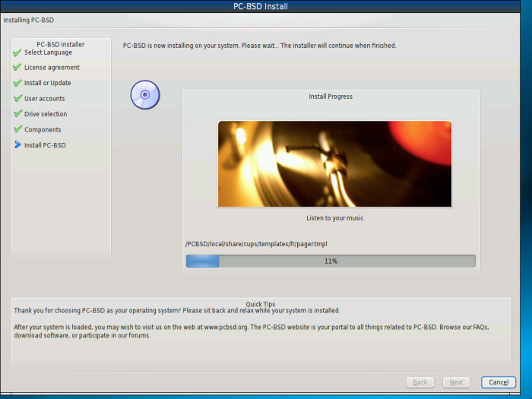This screenshot has width=532, height=399.
Task: Click the checkmark icon beside Drive selection
Action: coord(17,114)
